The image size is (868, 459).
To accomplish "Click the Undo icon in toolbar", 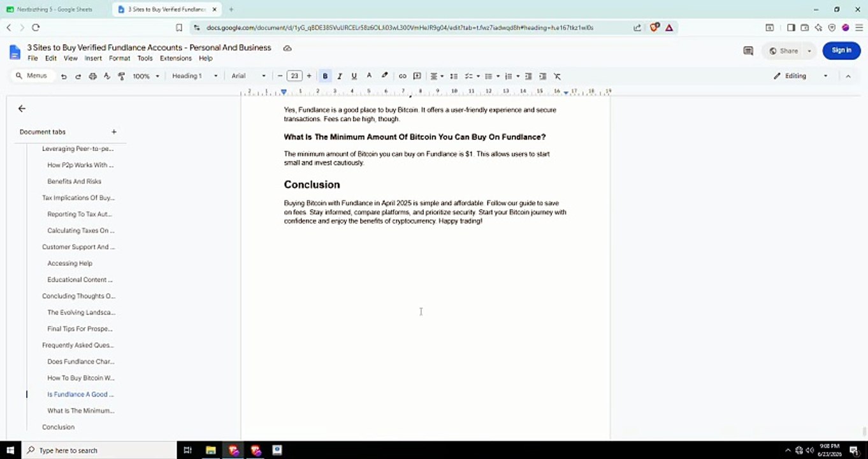I will point(64,76).
